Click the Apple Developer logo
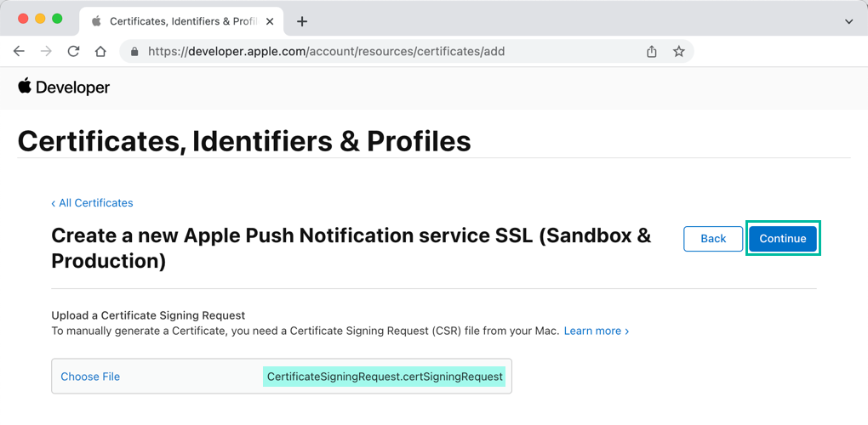This screenshot has width=868, height=425. click(64, 87)
